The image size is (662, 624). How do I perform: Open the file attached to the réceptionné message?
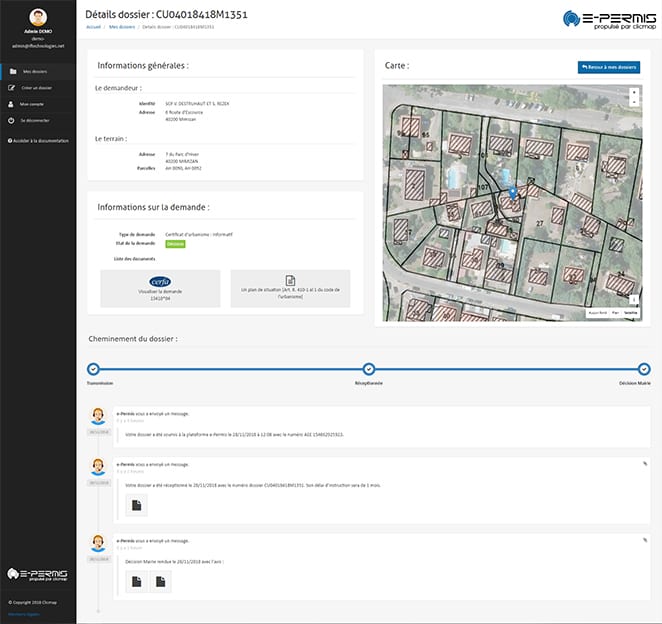coord(136,506)
